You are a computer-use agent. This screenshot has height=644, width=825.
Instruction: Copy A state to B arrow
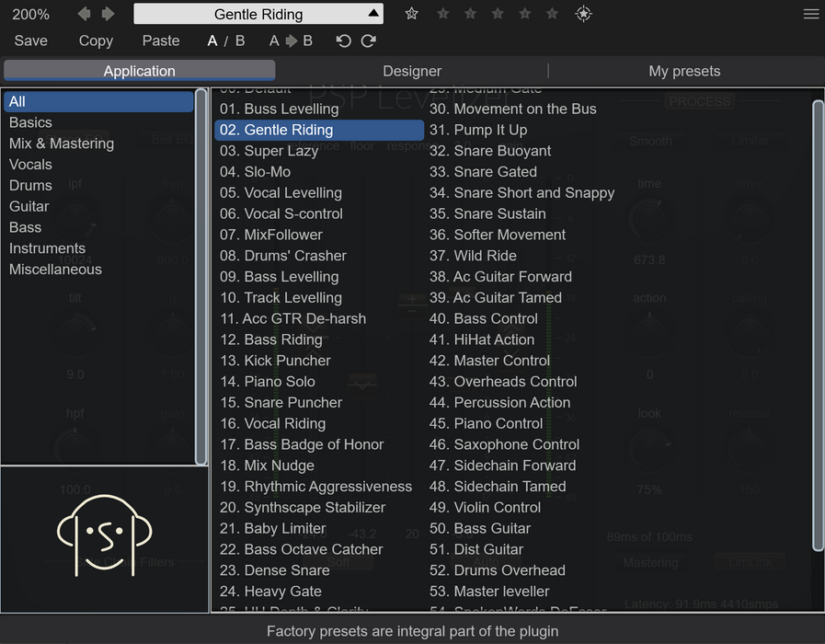291,41
